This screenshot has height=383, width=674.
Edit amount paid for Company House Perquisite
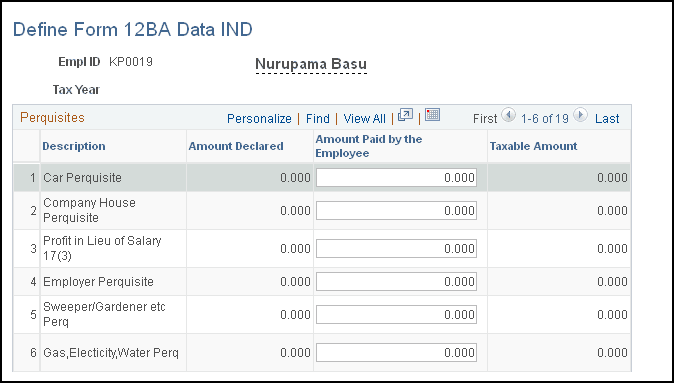[396, 211]
